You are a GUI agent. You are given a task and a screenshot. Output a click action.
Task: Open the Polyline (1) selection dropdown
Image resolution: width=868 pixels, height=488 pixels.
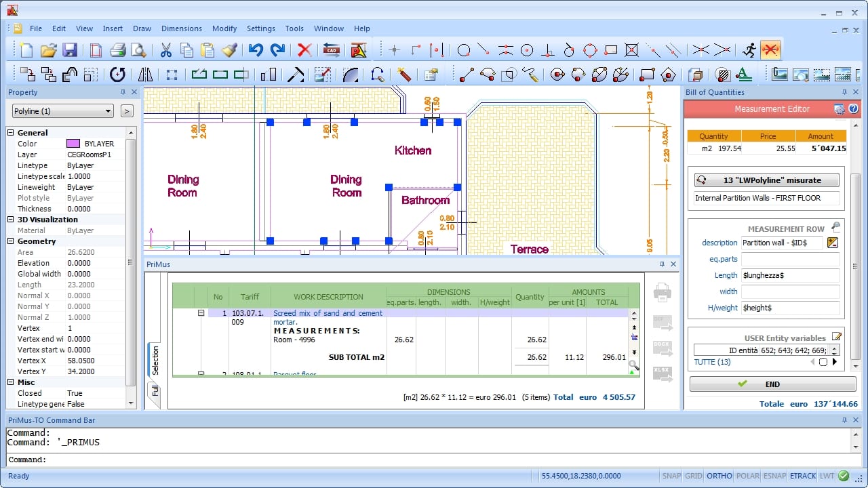point(62,111)
